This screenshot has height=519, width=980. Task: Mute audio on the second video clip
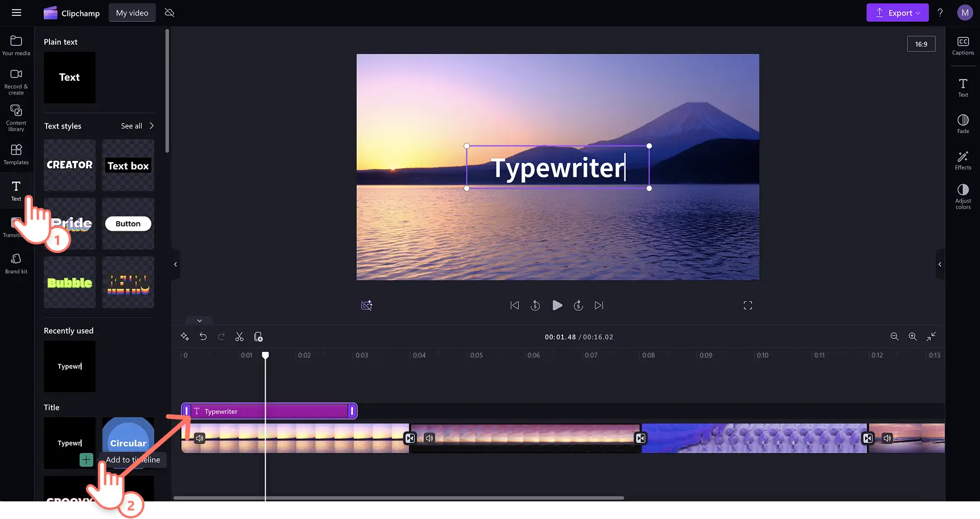click(x=429, y=438)
